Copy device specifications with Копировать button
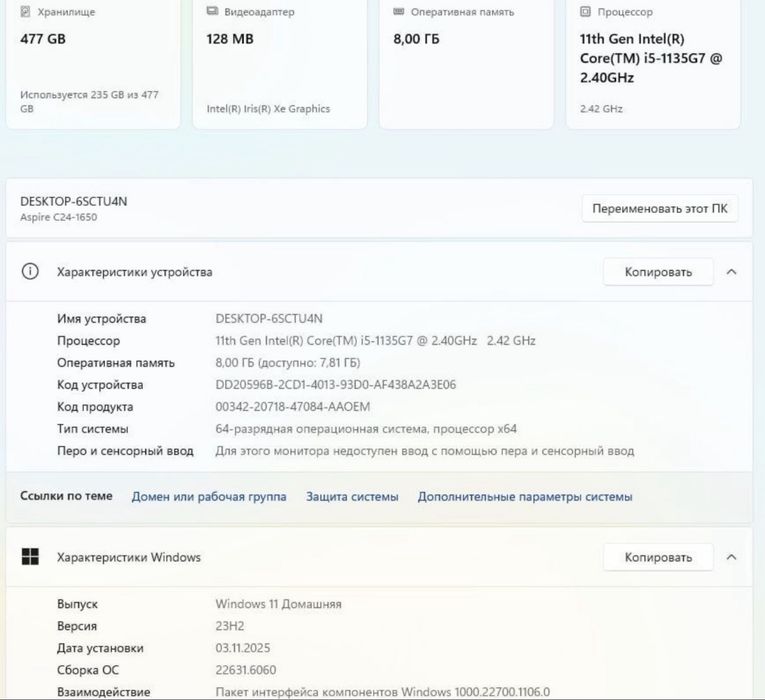765x700 pixels. pyautogui.click(x=658, y=272)
